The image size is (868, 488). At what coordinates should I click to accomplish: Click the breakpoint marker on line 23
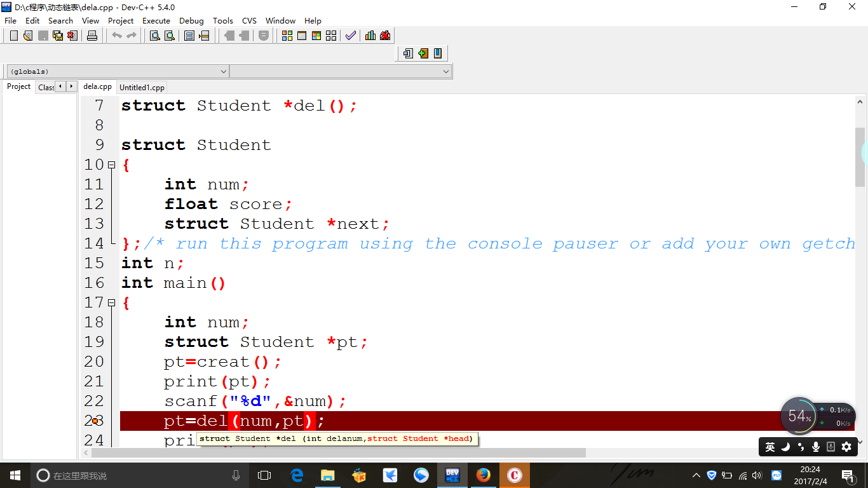coord(95,421)
